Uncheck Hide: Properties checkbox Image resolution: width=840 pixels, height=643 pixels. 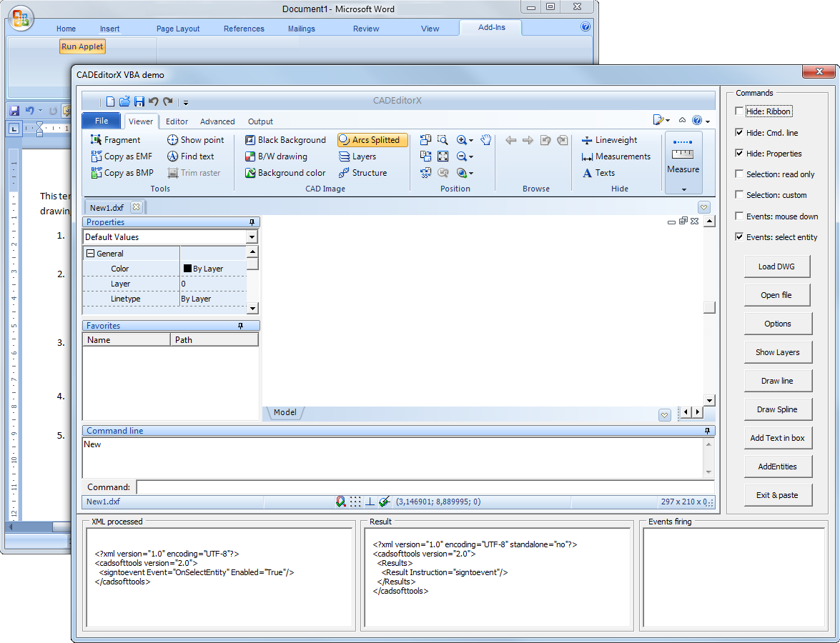pos(739,154)
